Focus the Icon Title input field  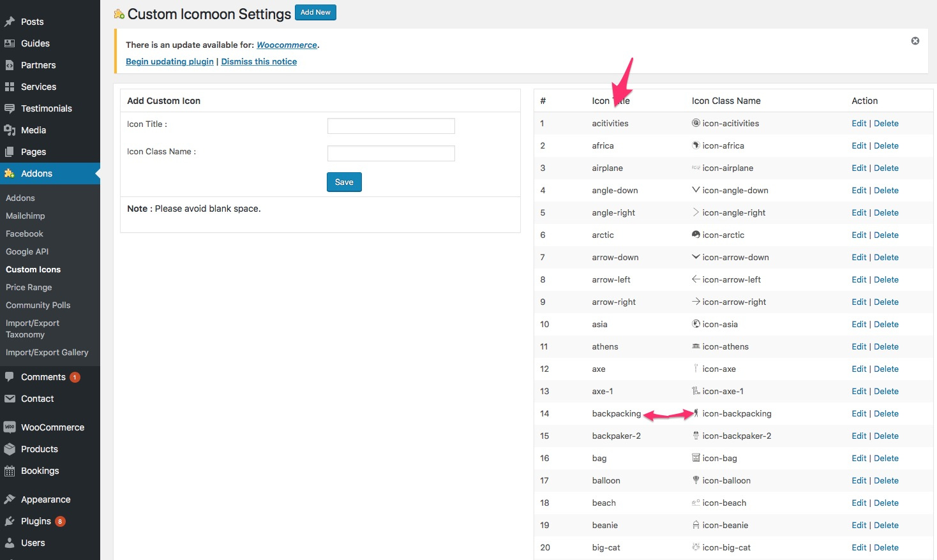tap(391, 126)
